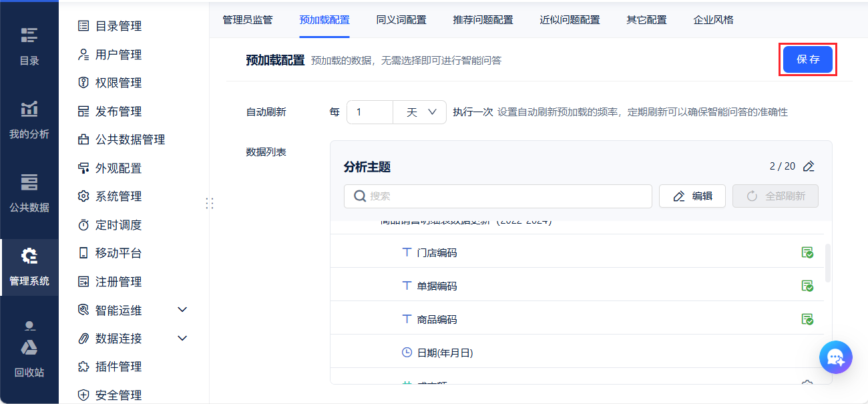Screen dimensions: 868x404
Task: Select the 商品编码 field row
Action: [x=578, y=319]
